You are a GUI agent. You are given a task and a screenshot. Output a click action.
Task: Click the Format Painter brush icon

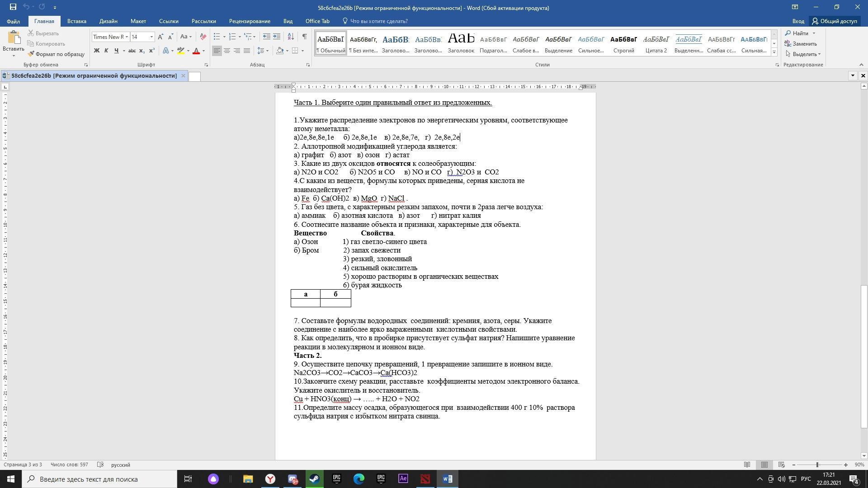[31, 54]
